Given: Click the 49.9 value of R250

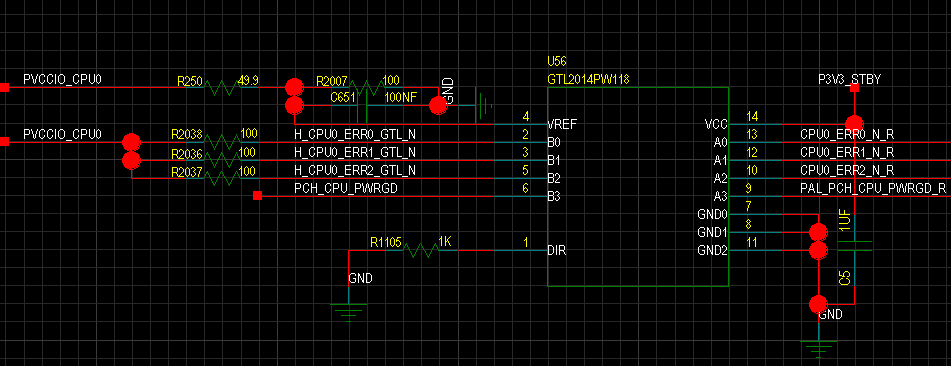Looking at the screenshot, I should (x=249, y=80).
